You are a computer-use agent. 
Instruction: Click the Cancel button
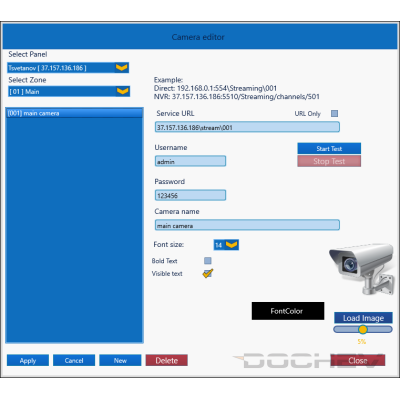click(74, 360)
